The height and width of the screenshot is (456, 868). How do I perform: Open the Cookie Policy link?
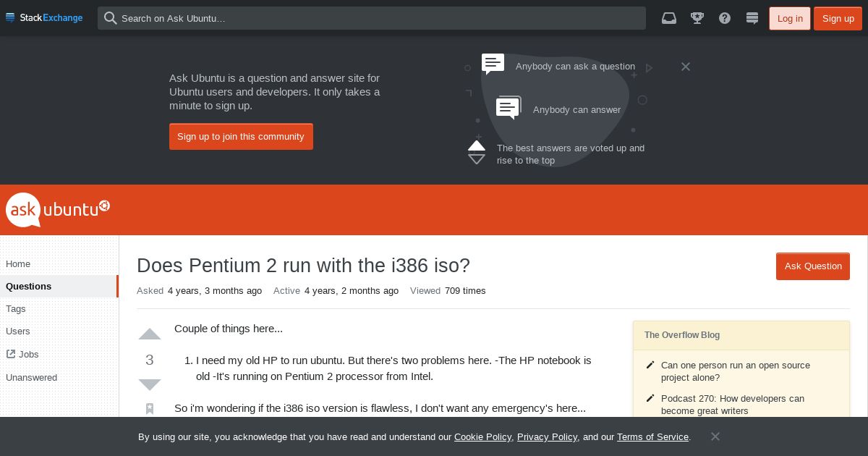click(x=482, y=436)
